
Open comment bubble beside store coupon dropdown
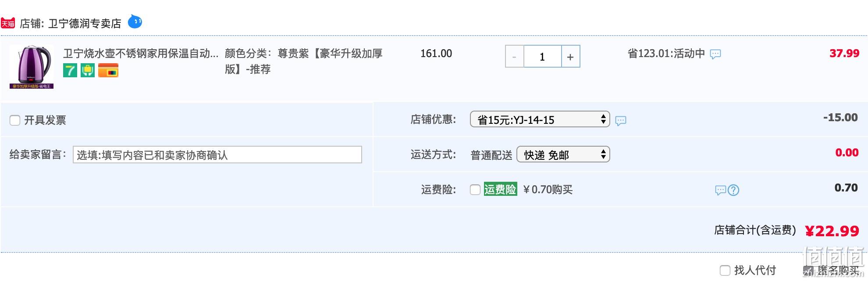click(x=621, y=121)
